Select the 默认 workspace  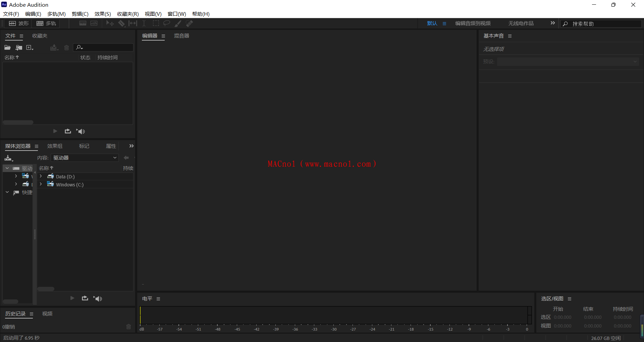pyautogui.click(x=432, y=23)
